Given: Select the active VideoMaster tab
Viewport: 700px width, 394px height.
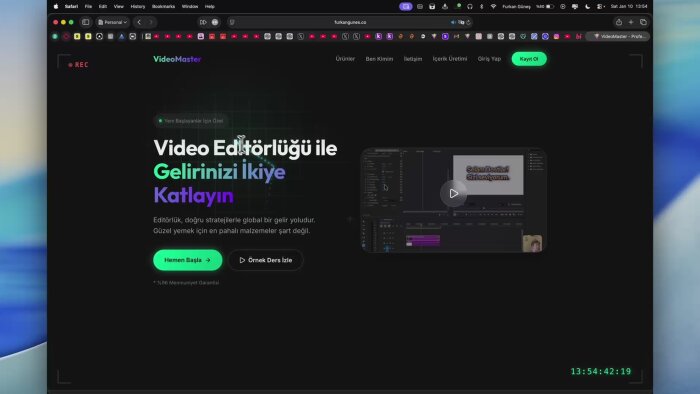Looking at the screenshot, I should [x=619, y=37].
